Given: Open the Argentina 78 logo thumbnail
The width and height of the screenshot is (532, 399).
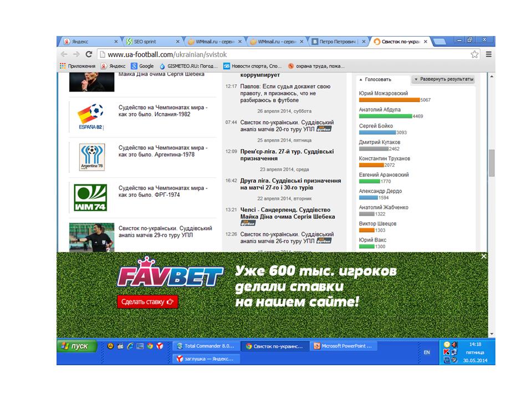Looking at the screenshot, I should click(91, 157).
